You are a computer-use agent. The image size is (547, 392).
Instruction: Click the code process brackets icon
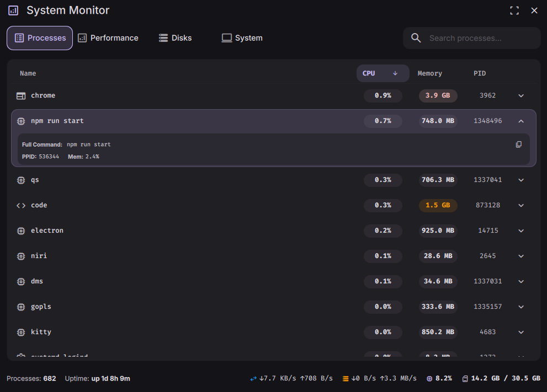21,206
